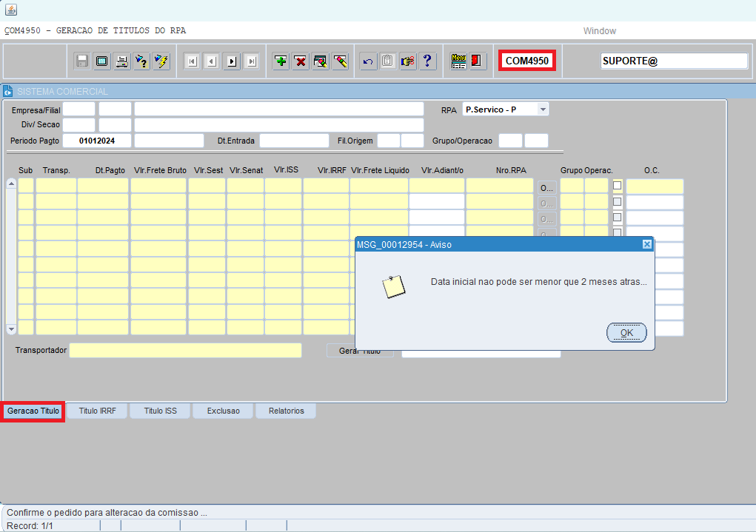
Task: Close the MSG_00012954 Aviso dialog with X
Action: (x=647, y=244)
